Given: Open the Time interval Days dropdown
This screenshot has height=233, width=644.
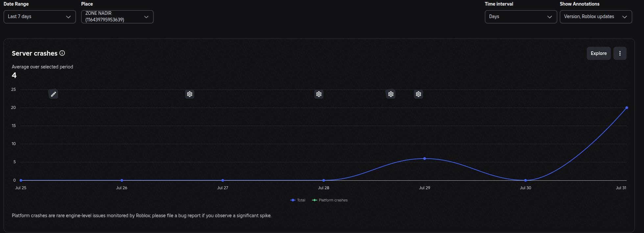Looking at the screenshot, I should pos(521,17).
